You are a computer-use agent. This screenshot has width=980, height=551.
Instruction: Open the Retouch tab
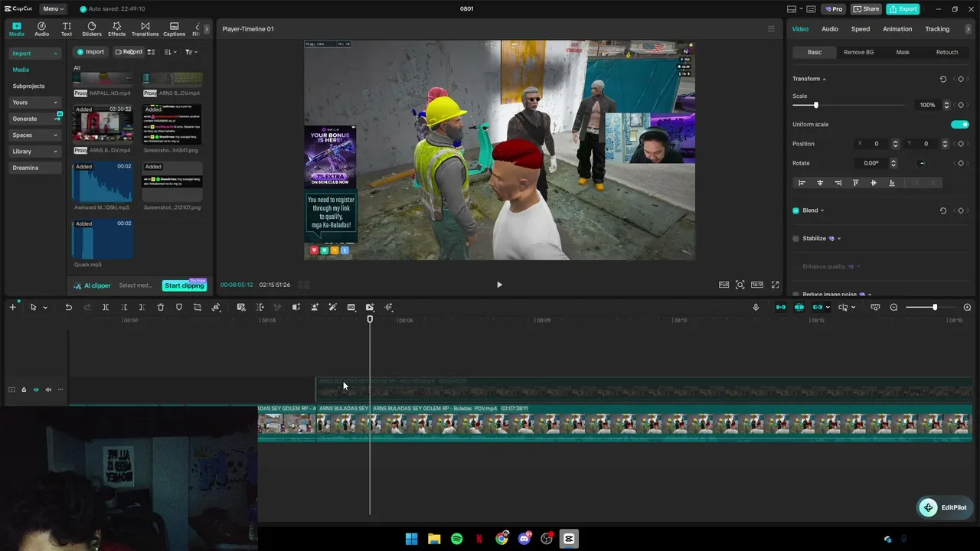[947, 52]
